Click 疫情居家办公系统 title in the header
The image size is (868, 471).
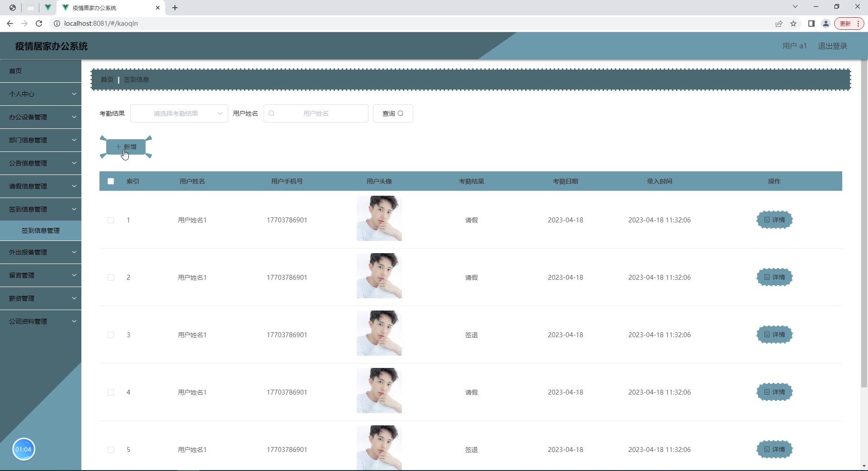[52, 46]
